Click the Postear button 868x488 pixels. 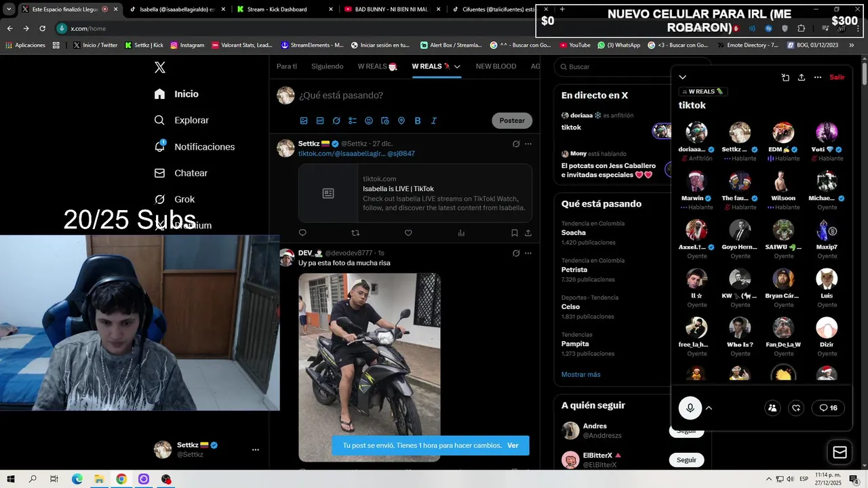512,121
